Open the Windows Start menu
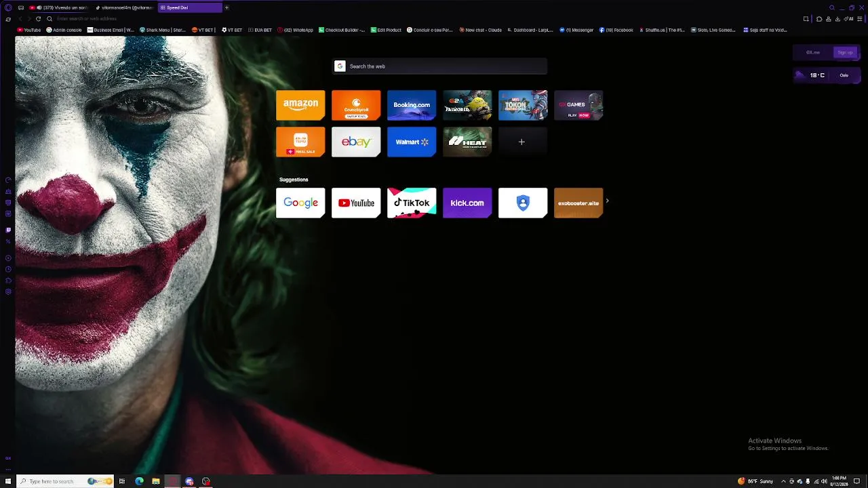The height and width of the screenshot is (488, 868). 8,481
